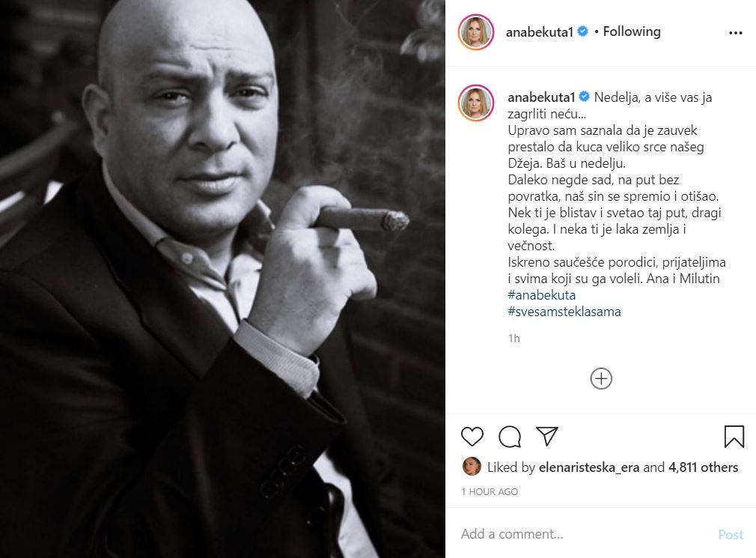Viewport: 756px width, 558px height.
Task: Like the post with the heart icon
Action: click(472, 437)
